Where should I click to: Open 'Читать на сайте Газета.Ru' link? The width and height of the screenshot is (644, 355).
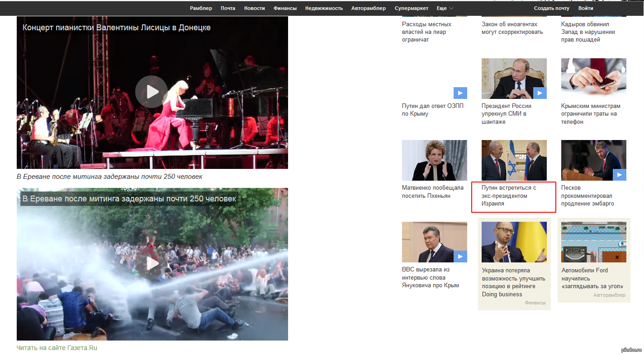point(57,348)
